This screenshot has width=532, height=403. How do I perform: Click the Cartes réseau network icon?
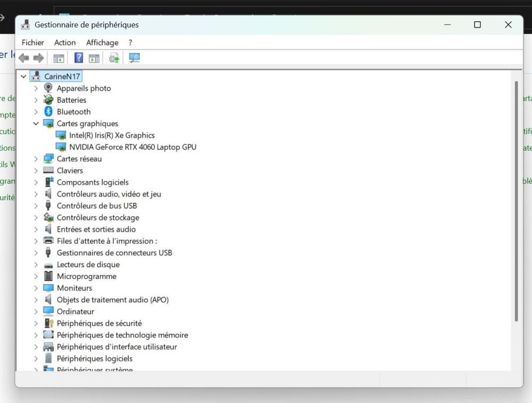point(48,159)
